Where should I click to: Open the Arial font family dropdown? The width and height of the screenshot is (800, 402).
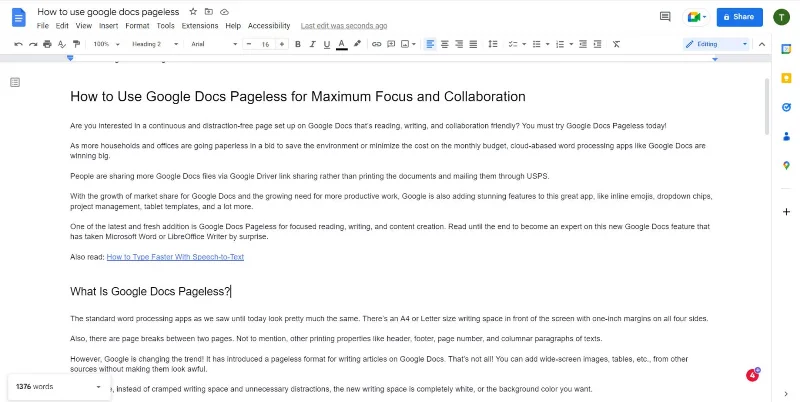coord(214,44)
